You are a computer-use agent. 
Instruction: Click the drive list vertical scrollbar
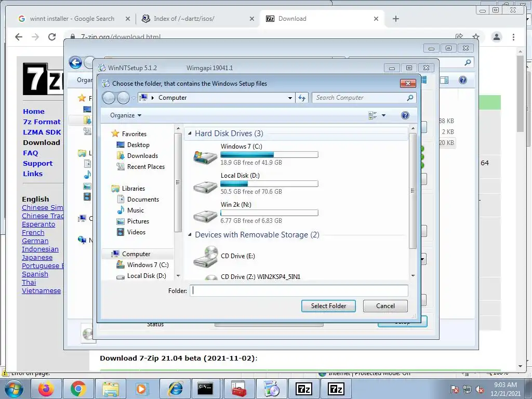[413, 191]
